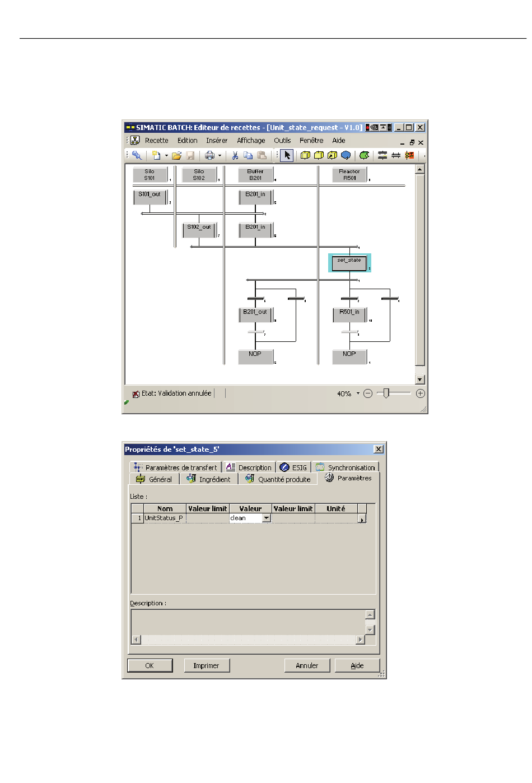The height and width of the screenshot is (783, 532).
Task: Click the yellow box icon with the arrow
Action: [x=332, y=155]
